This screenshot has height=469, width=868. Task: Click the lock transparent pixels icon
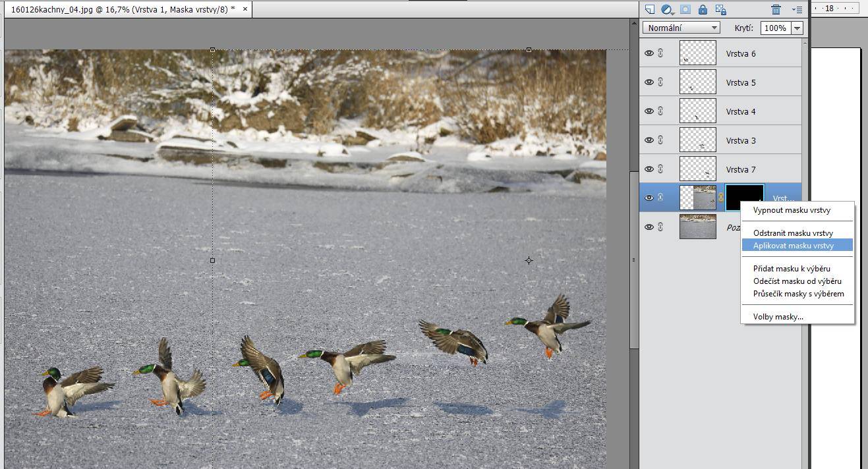coord(720,9)
